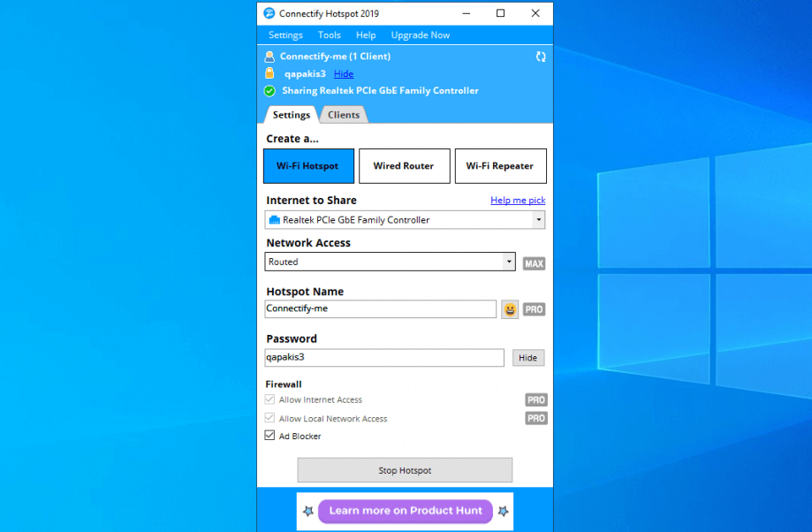Click the Allow Internet Access checkbox
This screenshot has height=532, width=812.
click(269, 399)
